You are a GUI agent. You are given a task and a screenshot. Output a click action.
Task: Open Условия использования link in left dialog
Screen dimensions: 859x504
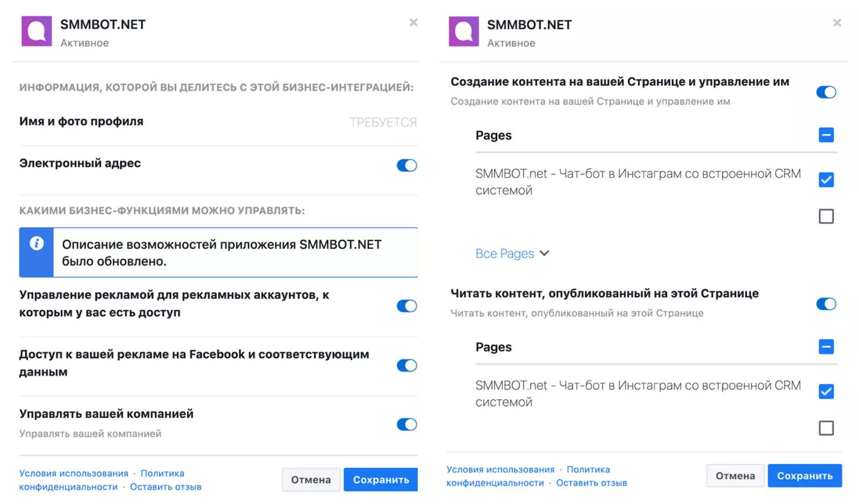tap(74, 473)
